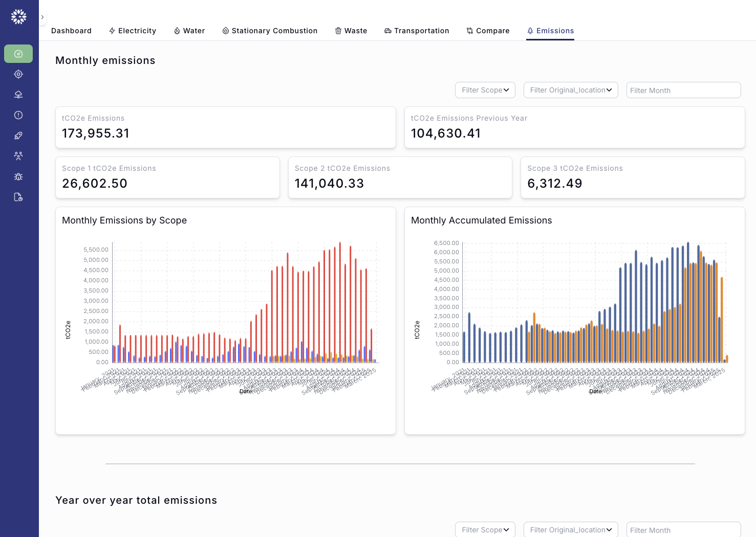Open the bottom Filter Scope dropdown
Viewport: 756px width, 537px height.
(x=485, y=529)
